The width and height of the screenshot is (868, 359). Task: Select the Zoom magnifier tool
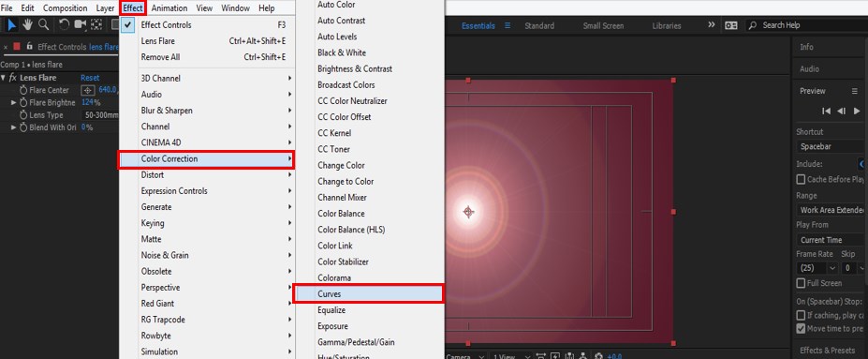tap(43, 25)
